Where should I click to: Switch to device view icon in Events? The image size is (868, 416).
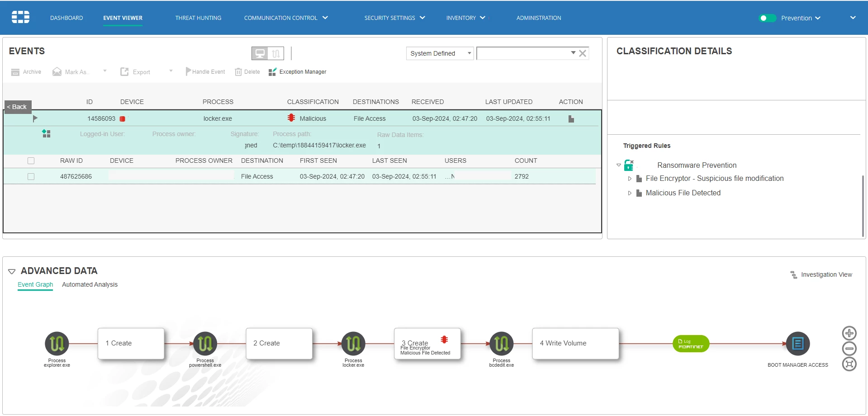pos(260,53)
